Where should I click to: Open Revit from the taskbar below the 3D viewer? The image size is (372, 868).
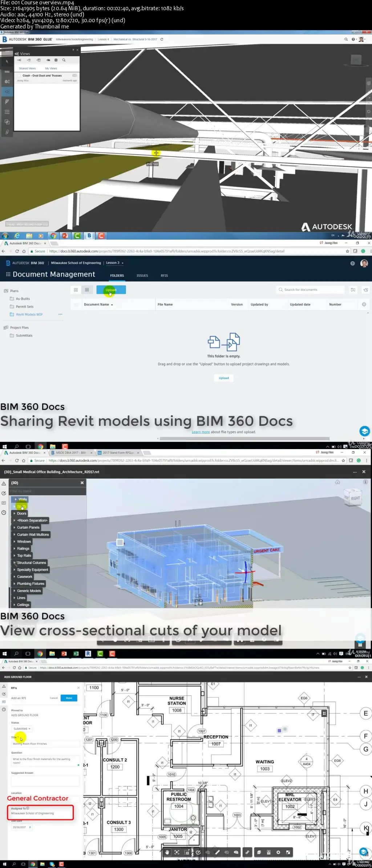click(88, 653)
